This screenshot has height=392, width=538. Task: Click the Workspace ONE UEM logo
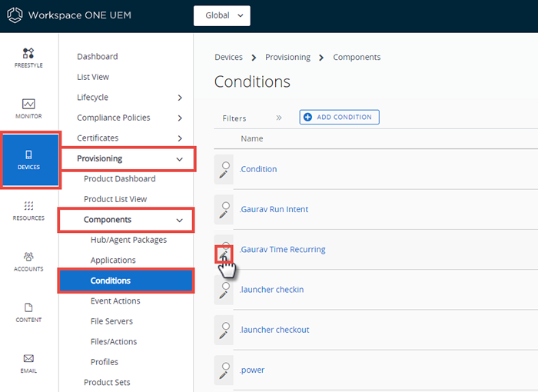[x=15, y=15]
